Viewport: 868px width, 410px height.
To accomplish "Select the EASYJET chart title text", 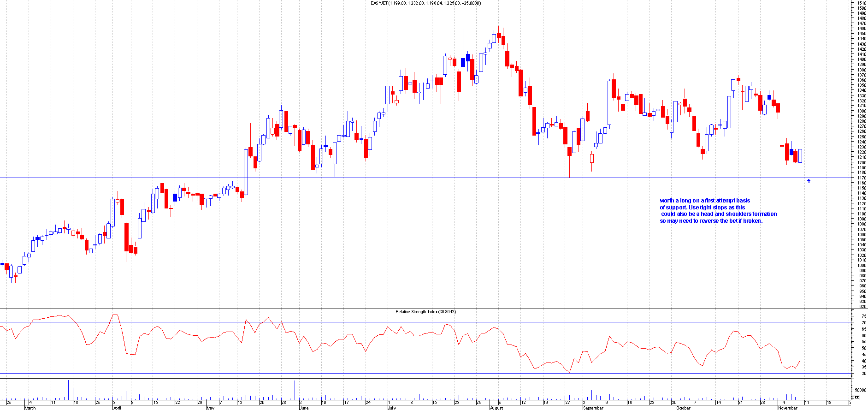I will [425, 3].
